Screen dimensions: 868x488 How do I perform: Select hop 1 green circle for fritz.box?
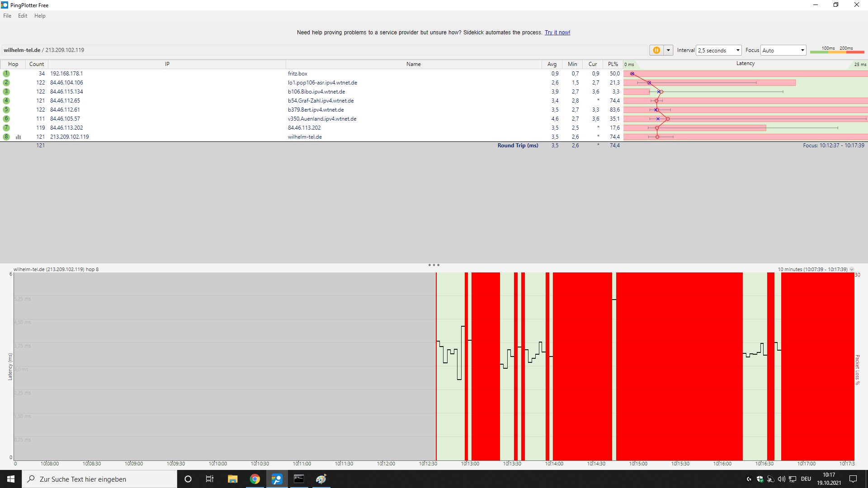pos(6,74)
